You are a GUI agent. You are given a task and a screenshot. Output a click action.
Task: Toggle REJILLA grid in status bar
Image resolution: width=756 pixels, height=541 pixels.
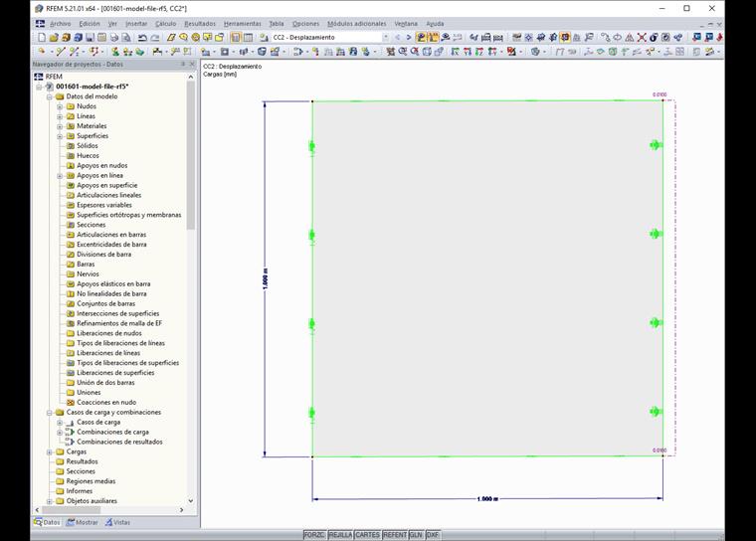pos(340,535)
